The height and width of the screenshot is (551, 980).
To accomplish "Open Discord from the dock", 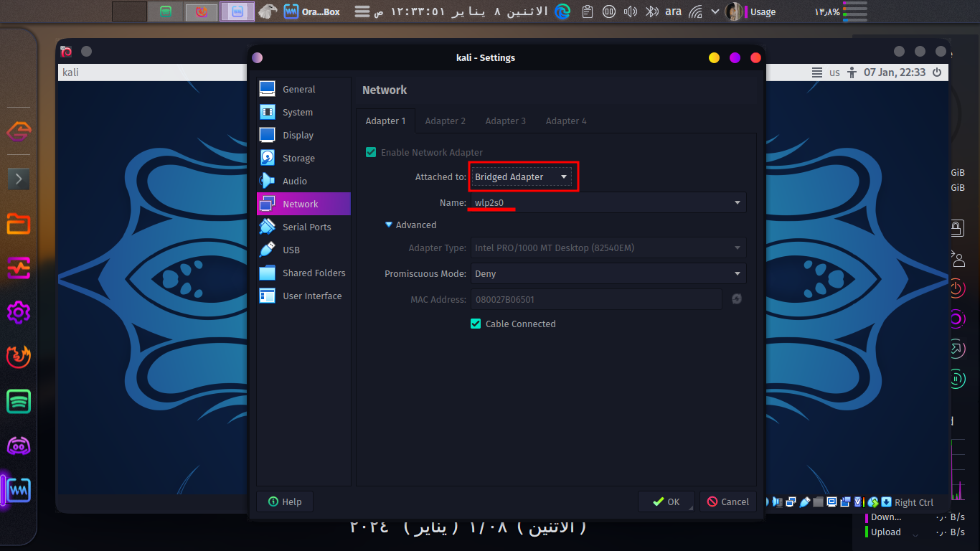I will coord(19,446).
